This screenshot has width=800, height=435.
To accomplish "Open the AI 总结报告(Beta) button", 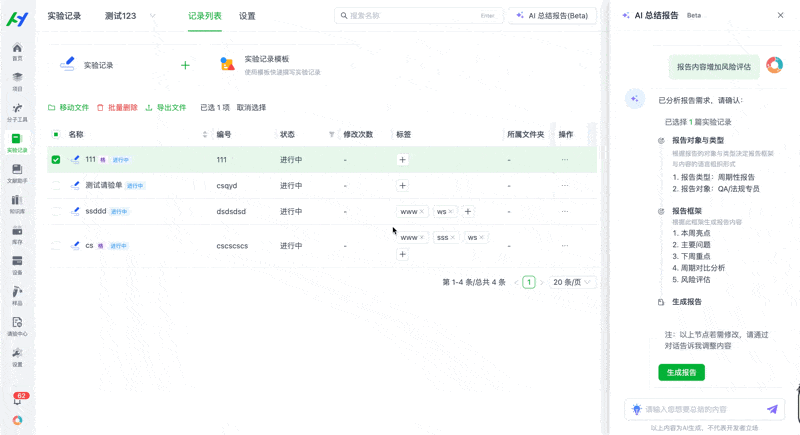I will point(552,16).
